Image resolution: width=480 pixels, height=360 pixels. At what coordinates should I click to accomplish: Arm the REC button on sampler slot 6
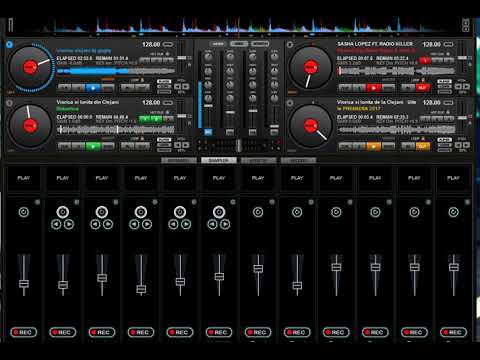(x=219, y=332)
